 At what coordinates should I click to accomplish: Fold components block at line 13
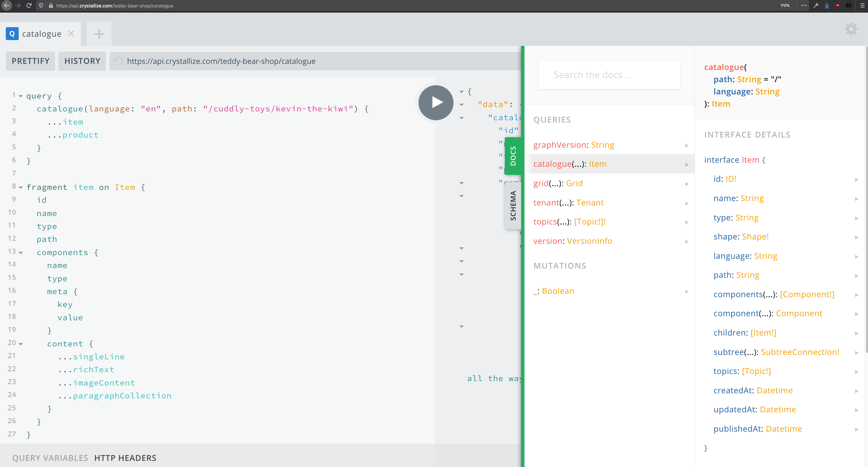click(21, 253)
